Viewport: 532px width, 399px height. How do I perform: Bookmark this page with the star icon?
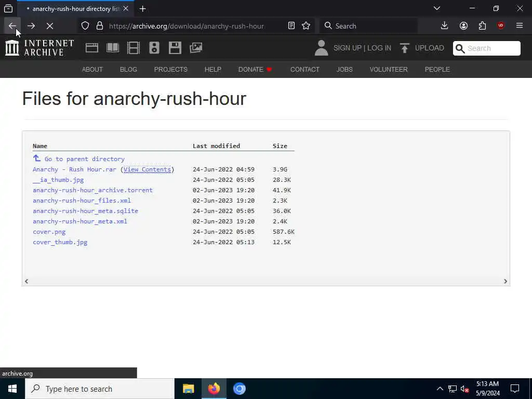pyautogui.click(x=306, y=26)
